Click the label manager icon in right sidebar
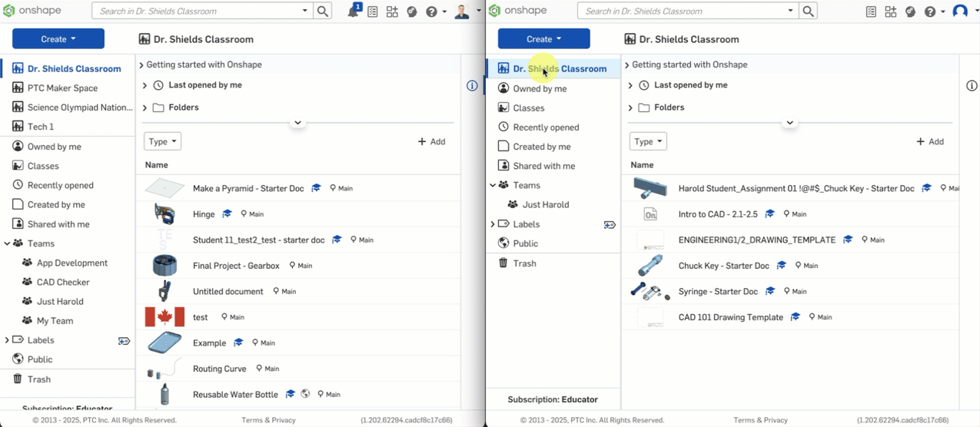This screenshot has height=427, width=980. 610,224
